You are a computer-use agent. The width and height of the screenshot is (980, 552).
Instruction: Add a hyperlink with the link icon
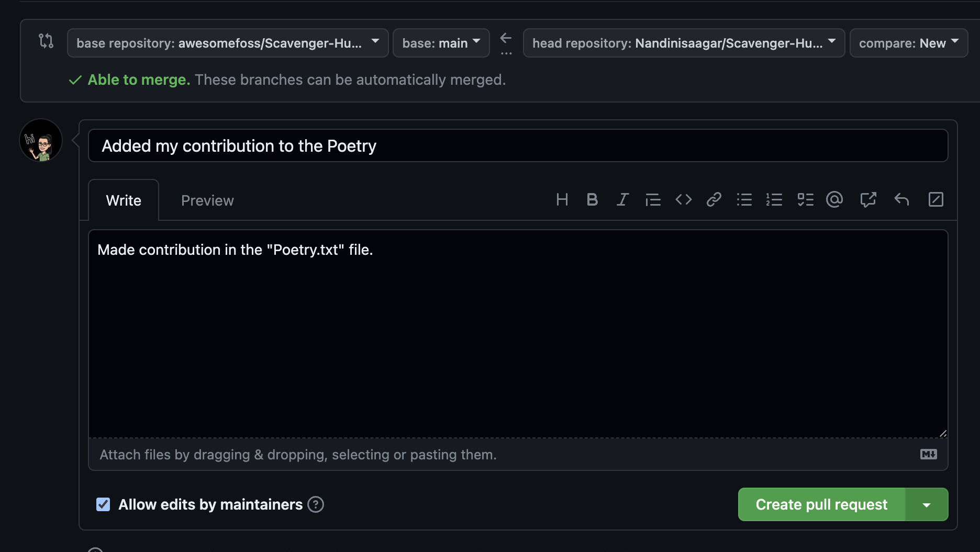coord(714,199)
